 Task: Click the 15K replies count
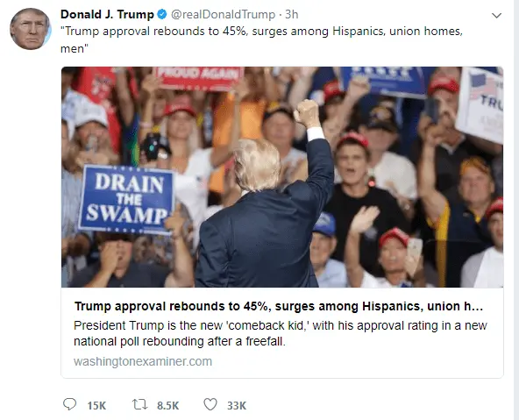(x=96, y=405)
